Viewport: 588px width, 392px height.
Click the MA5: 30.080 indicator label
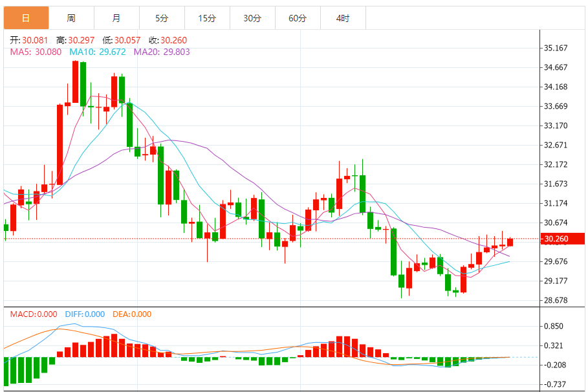pos(36,52)
